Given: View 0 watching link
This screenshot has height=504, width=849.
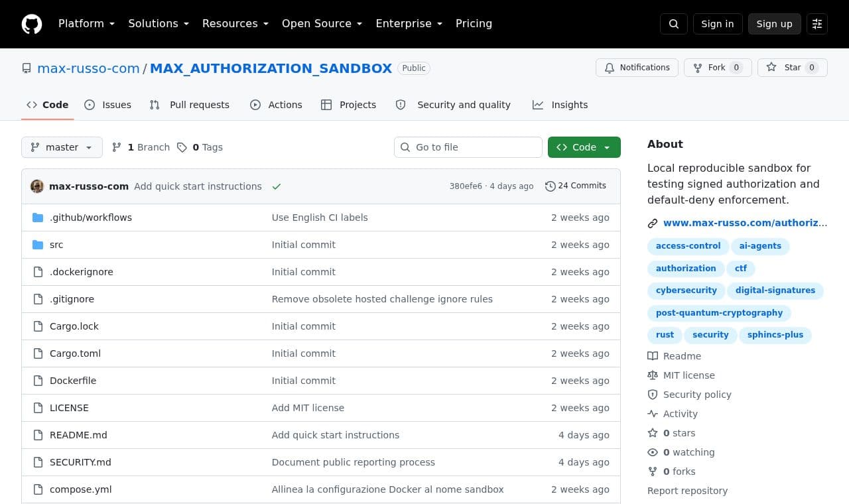Looking at the screenshot, I should (681, 452).
